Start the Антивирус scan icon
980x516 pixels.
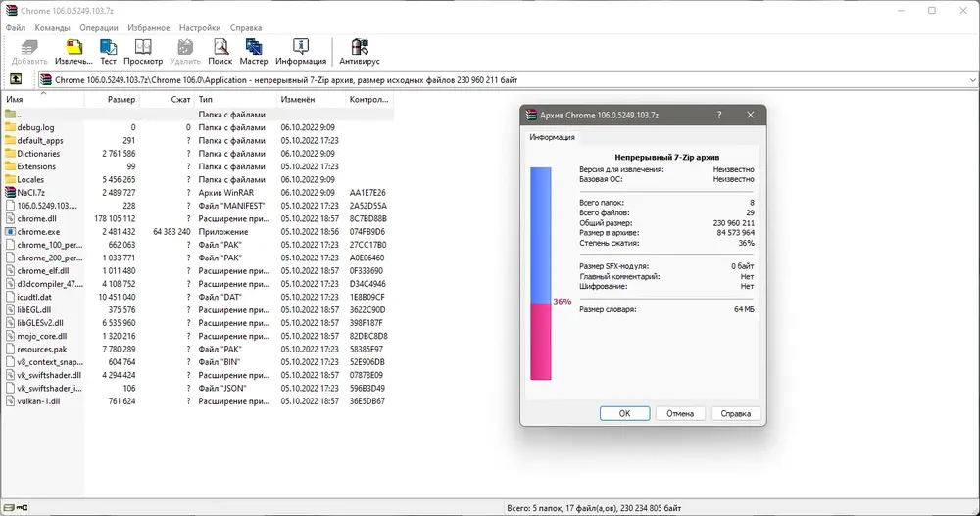[360, 51]
